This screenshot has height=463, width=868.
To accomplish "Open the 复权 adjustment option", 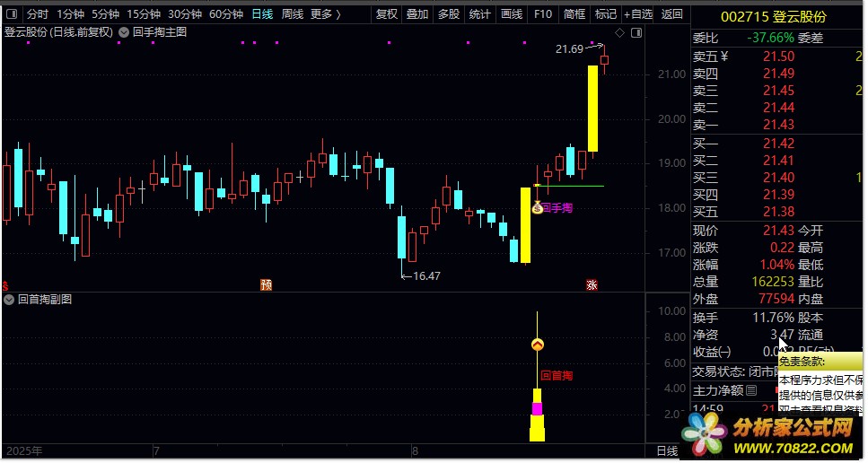I will point(386,13).
